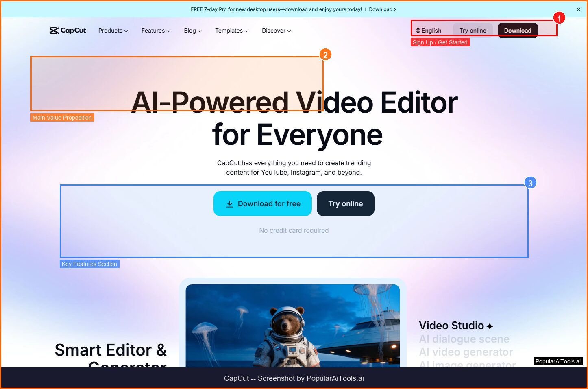This screenshot has height=389, width=588.
Task: Dismiss the promo banner with the X icon
Action: pyautogui.click(x=578, y=9)
